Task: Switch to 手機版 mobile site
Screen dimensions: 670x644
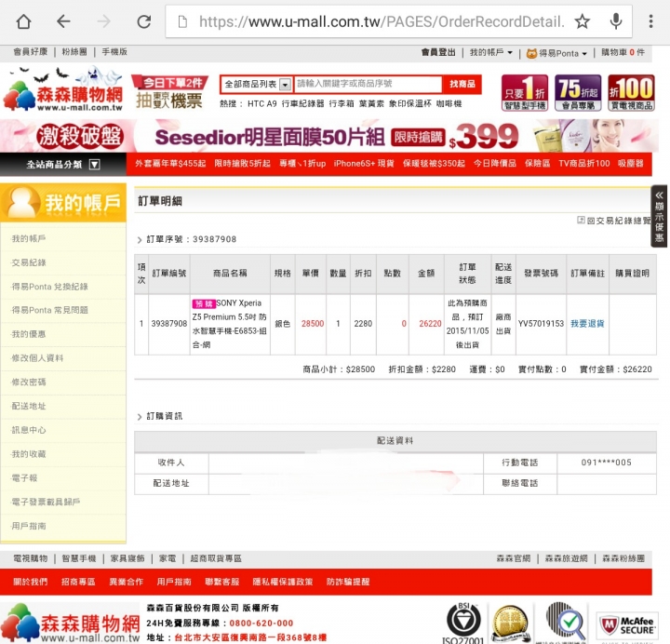Action: 114,52
